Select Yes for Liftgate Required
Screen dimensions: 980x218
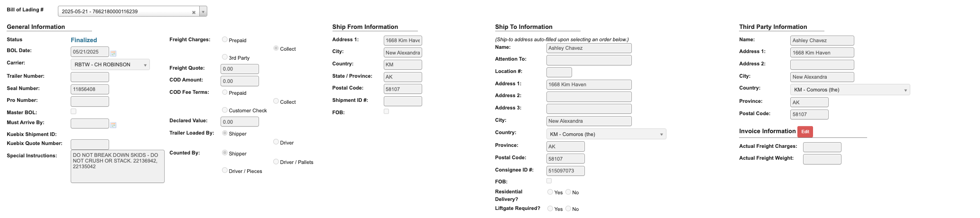[550, 208]
